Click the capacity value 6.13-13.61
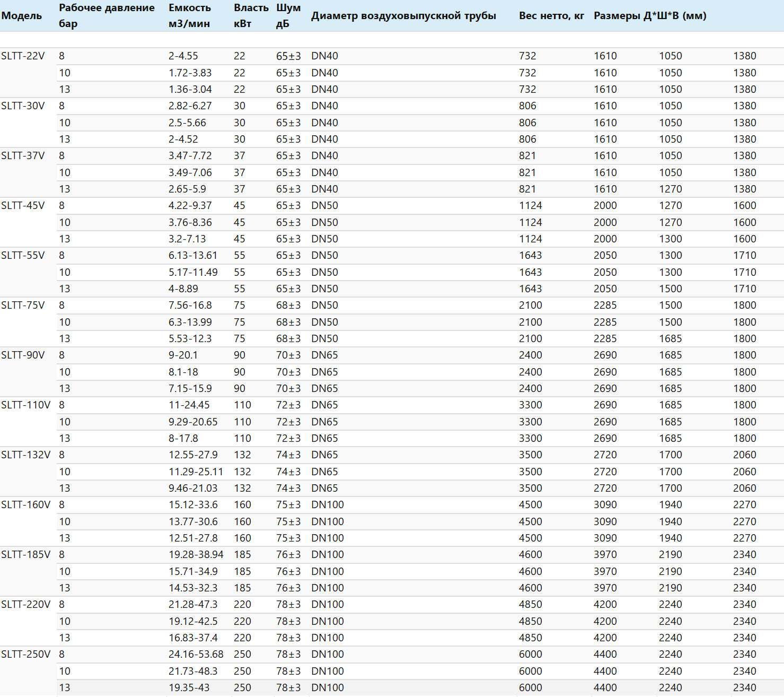This screenshot has width=784, height=697. point(192,256)
